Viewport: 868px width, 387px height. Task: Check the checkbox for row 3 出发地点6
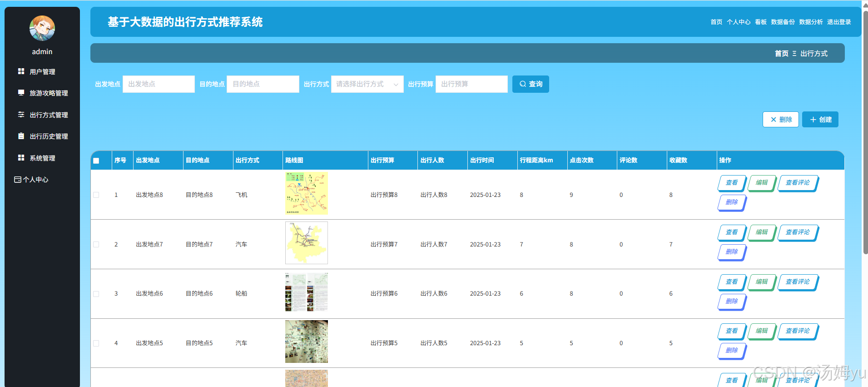(x=96, y=294)
